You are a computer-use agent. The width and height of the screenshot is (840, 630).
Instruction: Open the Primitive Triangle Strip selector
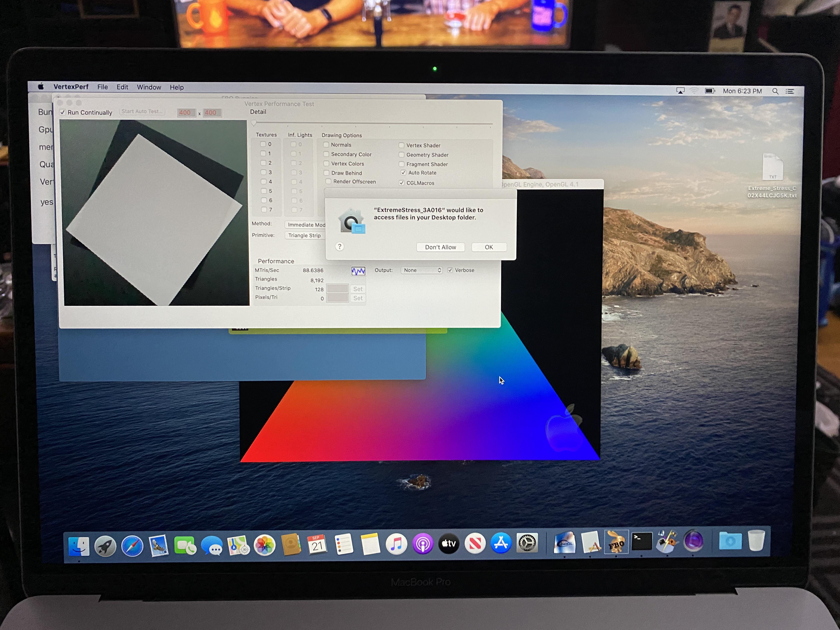305,235
